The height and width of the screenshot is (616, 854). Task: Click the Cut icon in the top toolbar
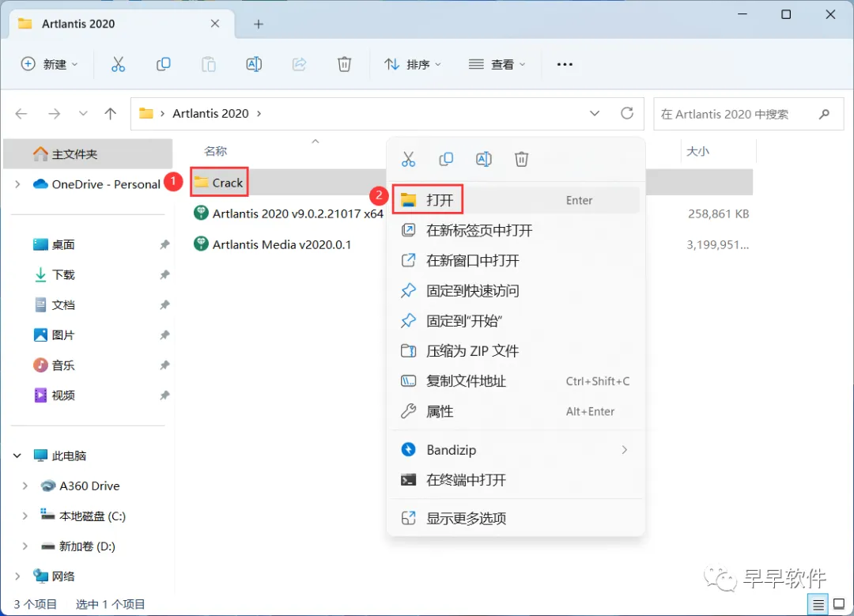tap(118, 64)
